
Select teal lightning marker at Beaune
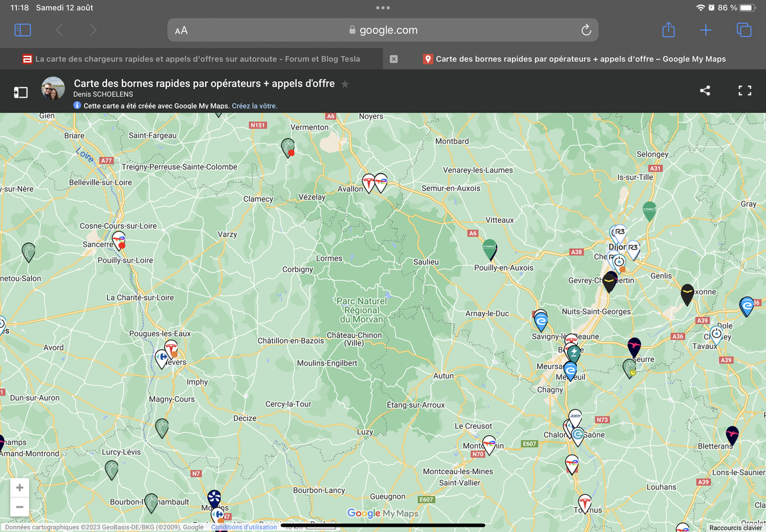coord(574,353)
